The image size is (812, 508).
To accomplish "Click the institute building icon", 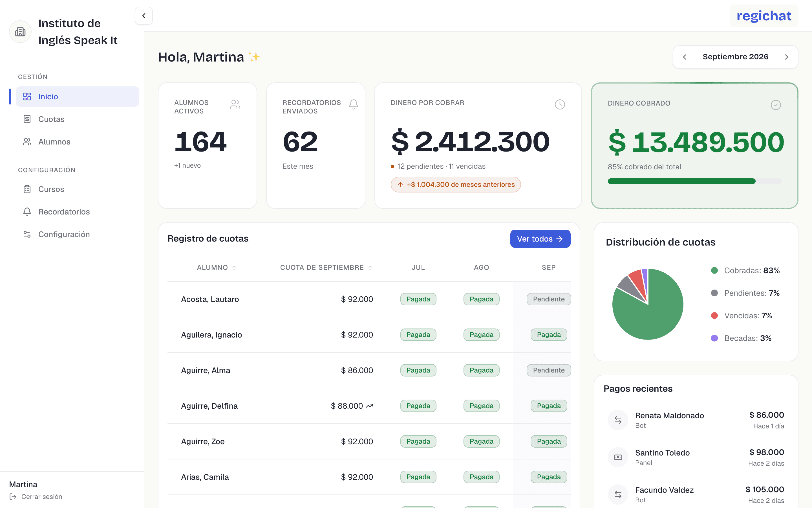I will (20, 32).
